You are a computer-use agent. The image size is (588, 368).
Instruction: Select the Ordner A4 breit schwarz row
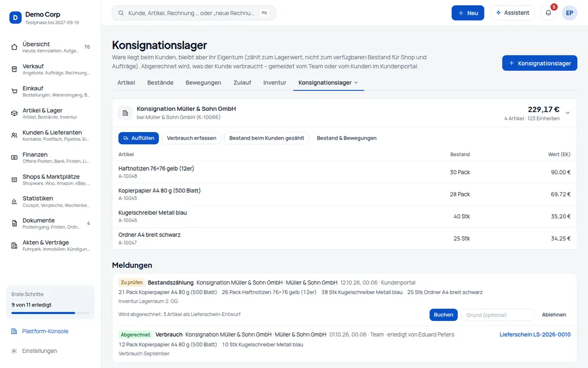click(x=344, y=239)
